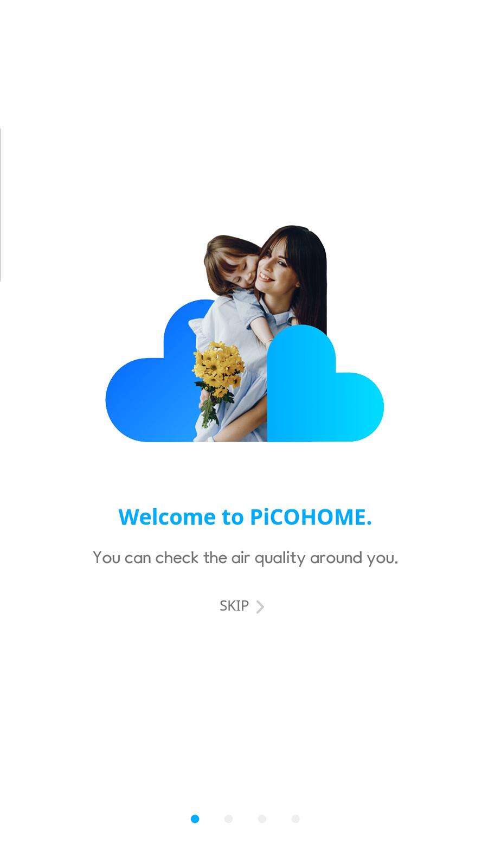488x868 pixels.
Task: Jump to the second onboarding page dot
Action: pos(228,819)
